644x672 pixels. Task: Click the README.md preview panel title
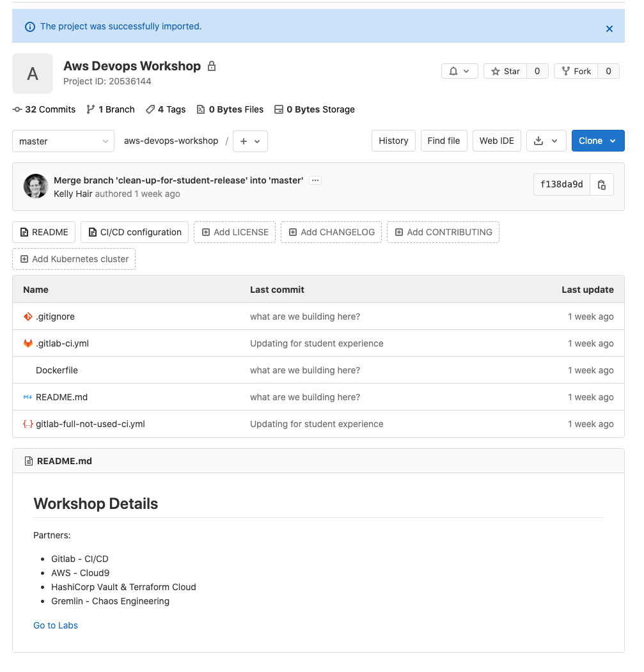(65, 461)
